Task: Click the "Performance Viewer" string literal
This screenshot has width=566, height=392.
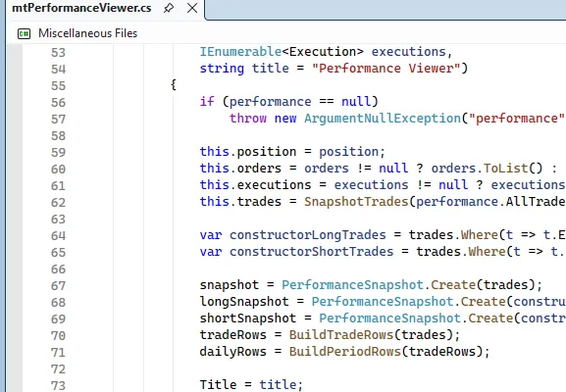Action: coord(386,69)
